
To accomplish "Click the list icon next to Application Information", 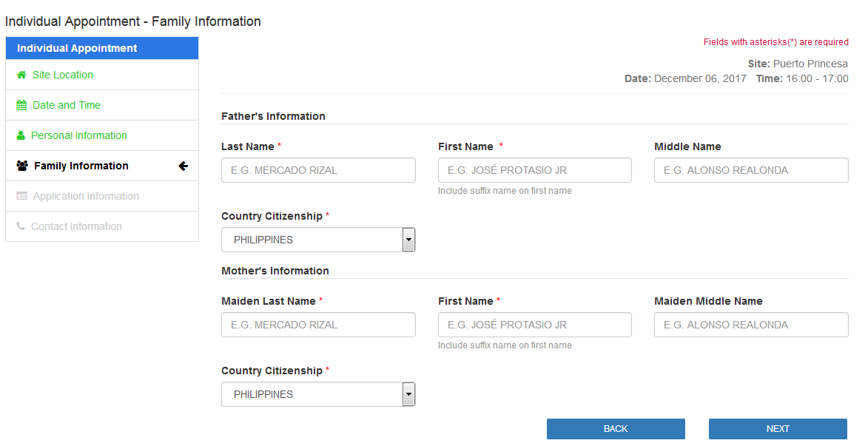I will click(x=21, y=195).
